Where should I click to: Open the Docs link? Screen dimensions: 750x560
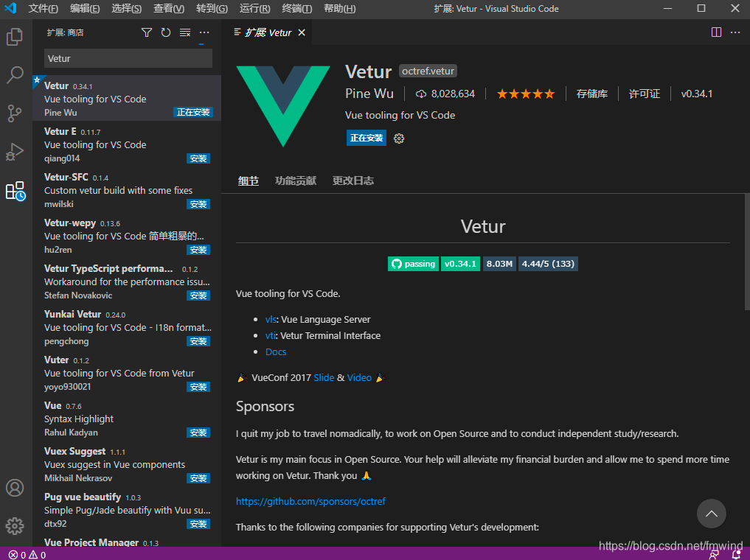click(x=276, y=352)
